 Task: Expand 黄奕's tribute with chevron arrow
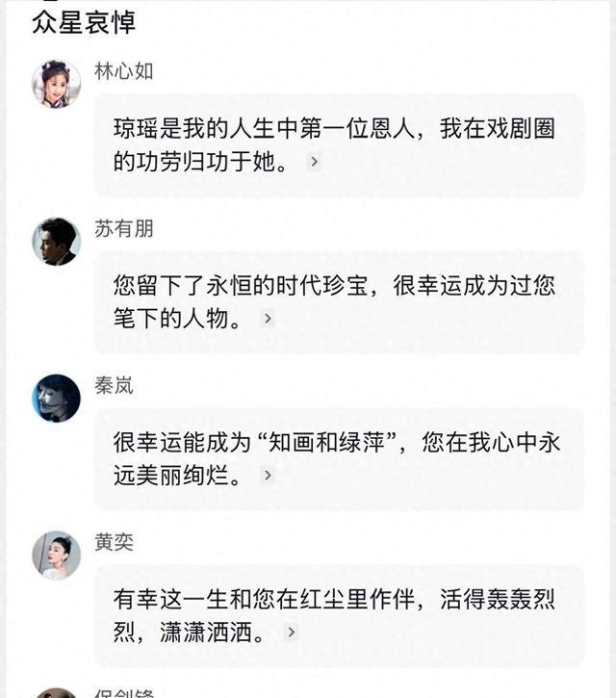tap(291, 633)
